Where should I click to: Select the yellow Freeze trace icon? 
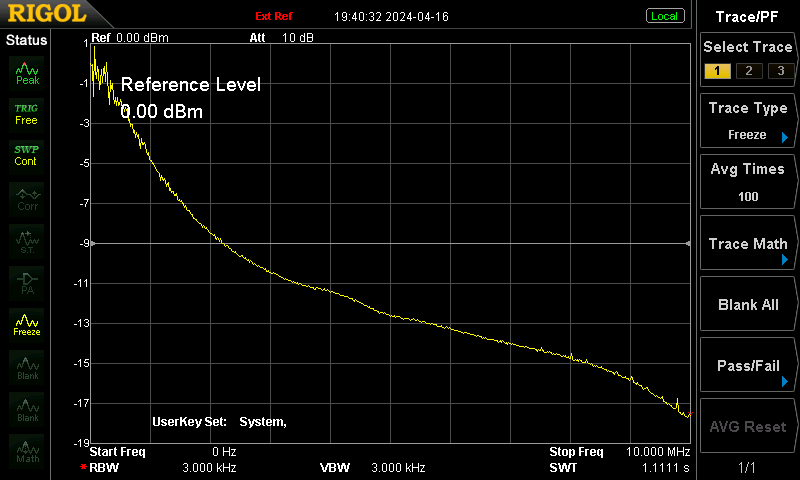(27, 325)
